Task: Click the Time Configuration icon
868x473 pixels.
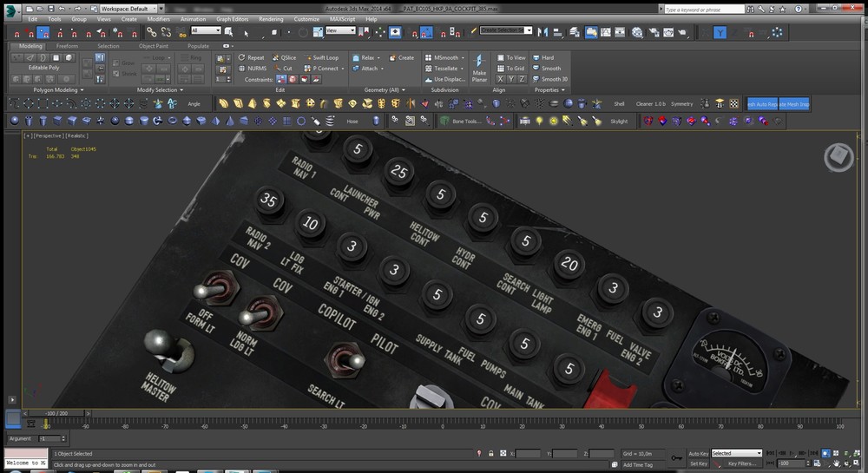Action: coord(817,463)
